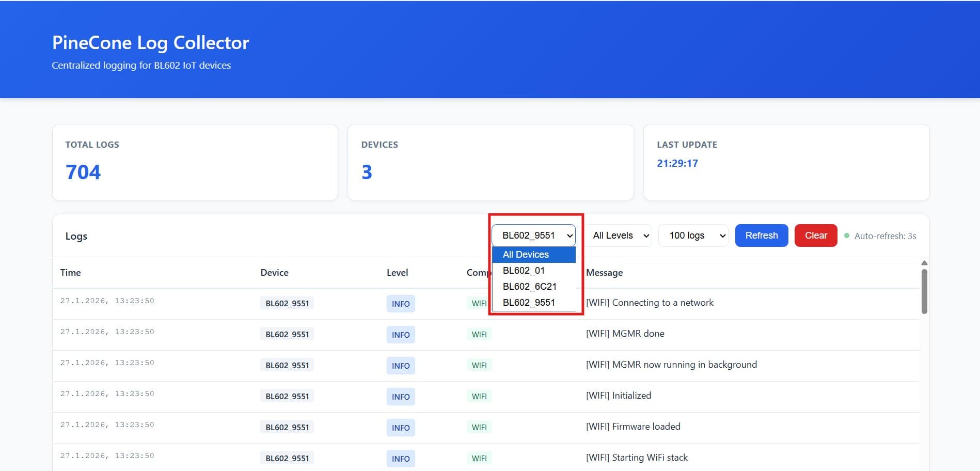This screenshot has width=980, height=471.
Task: Click the Device column header
Action: [x=274, y=273]
